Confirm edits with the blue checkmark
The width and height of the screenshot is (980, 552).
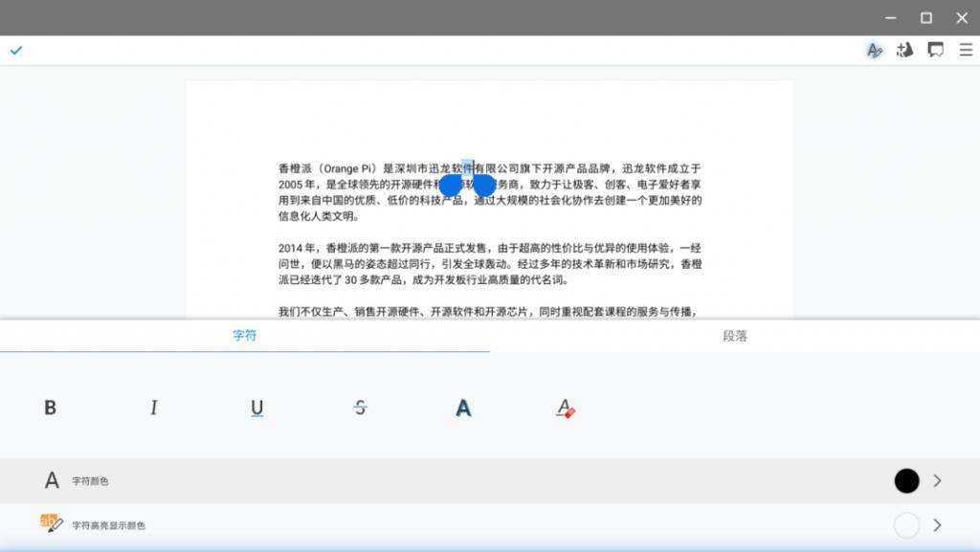click(16, 50)
